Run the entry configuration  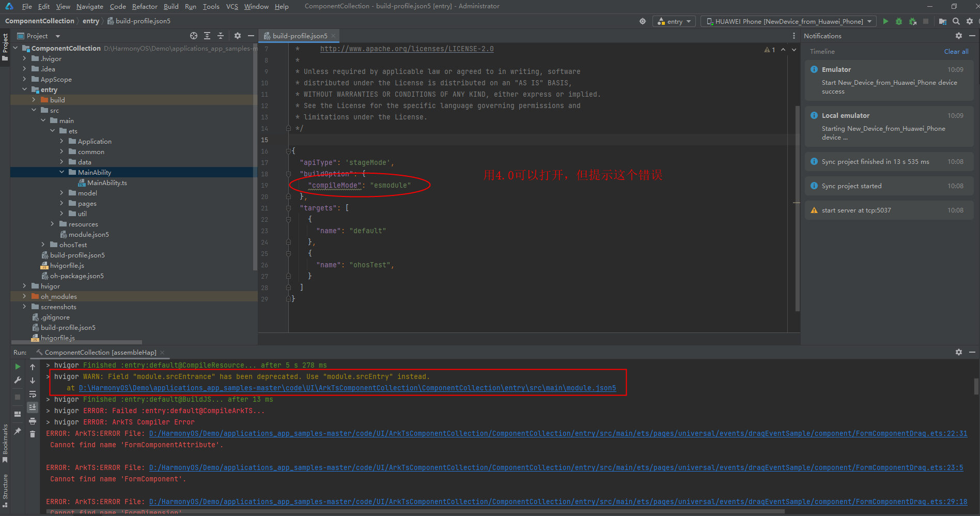(x=885, y=21)
